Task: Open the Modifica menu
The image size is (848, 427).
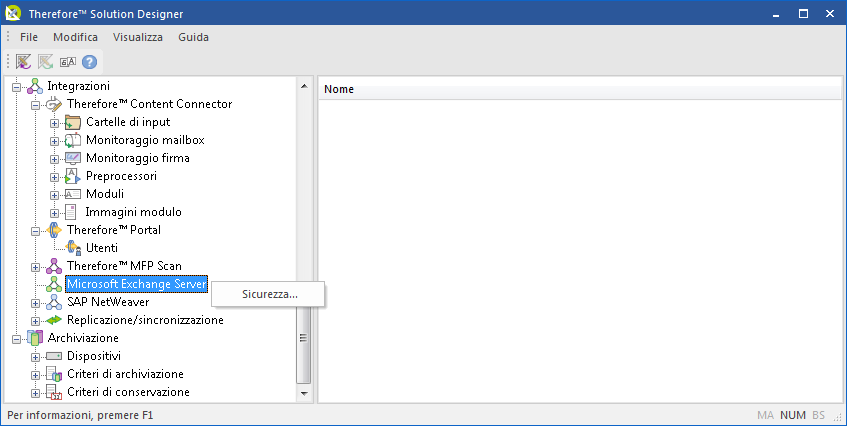Action: point(75,37)
